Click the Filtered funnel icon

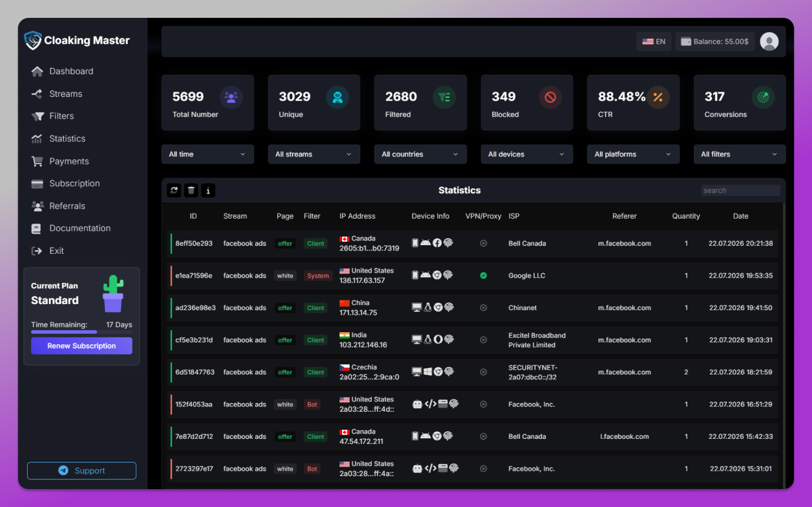(x=444, y=97)
